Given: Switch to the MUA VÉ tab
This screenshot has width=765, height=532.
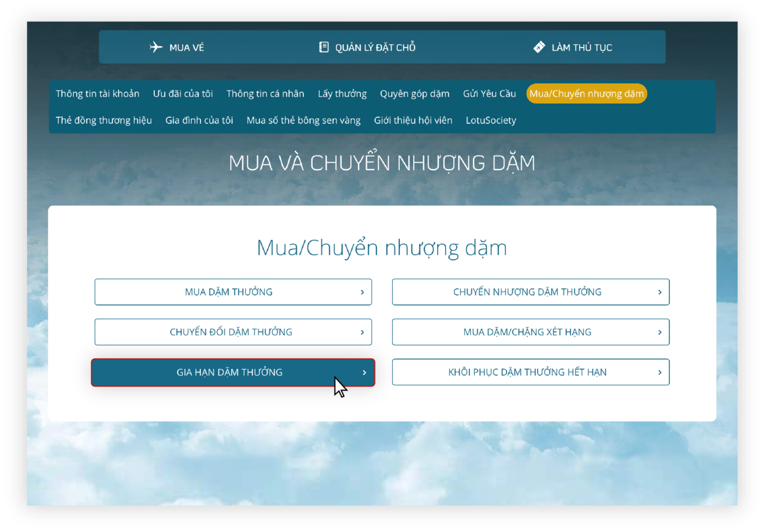Looking at the screenshot, I should pyautogui.click(x=177, y=47).
